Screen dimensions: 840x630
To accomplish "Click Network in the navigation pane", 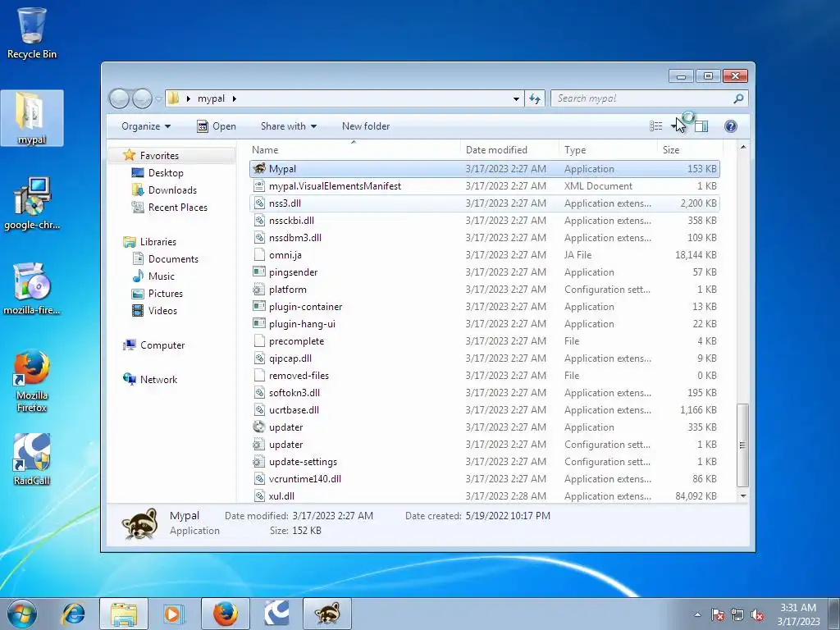I will 158,379.
